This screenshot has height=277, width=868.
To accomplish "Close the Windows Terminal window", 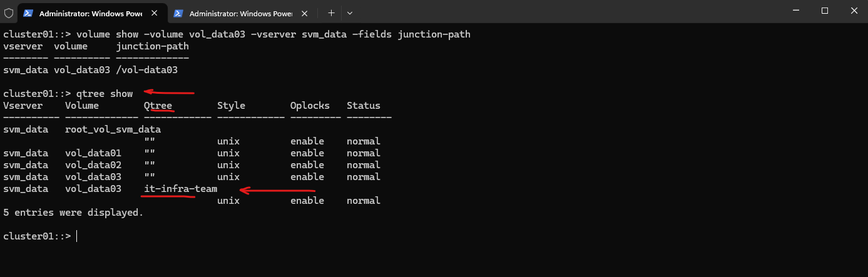I will tap(853, 11).
